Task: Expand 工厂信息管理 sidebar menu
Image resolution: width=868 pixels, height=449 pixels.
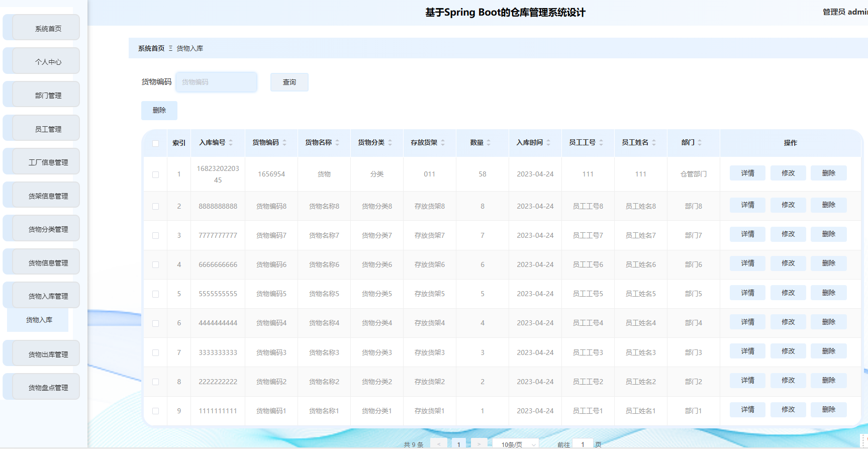Action: pos(46,162)
